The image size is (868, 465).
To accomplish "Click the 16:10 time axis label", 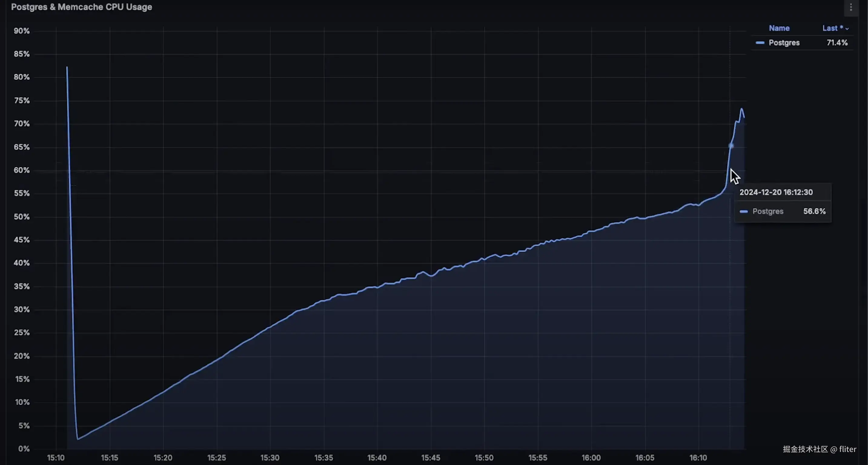I will click(x=698, y=458).
